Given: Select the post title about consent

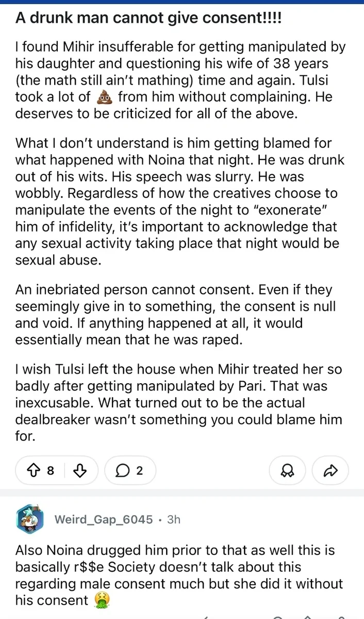Looking at the screenshot, I should 148,18.
